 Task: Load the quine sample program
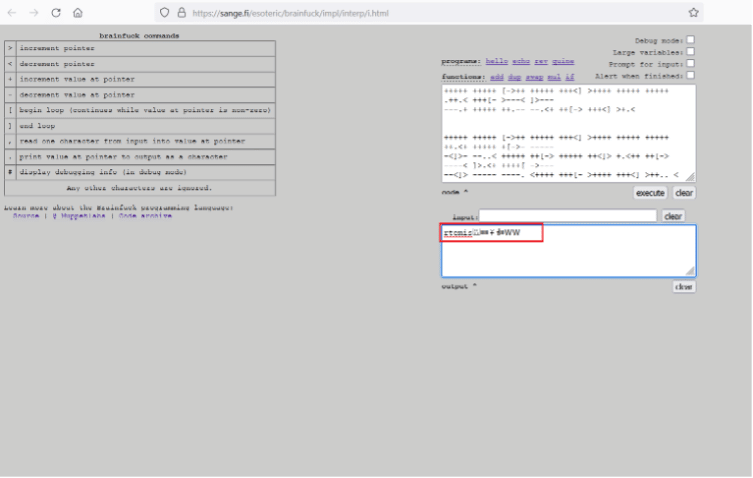pos(563,62)
